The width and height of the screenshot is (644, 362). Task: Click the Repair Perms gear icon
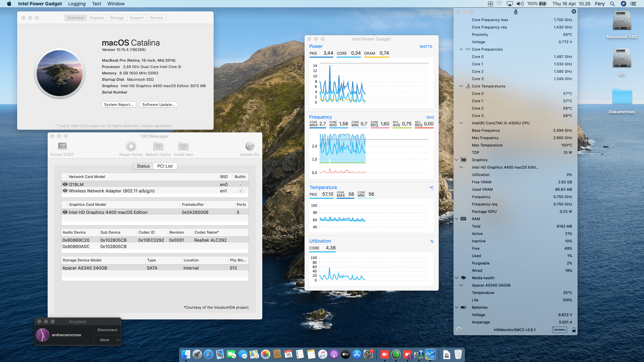131,146
